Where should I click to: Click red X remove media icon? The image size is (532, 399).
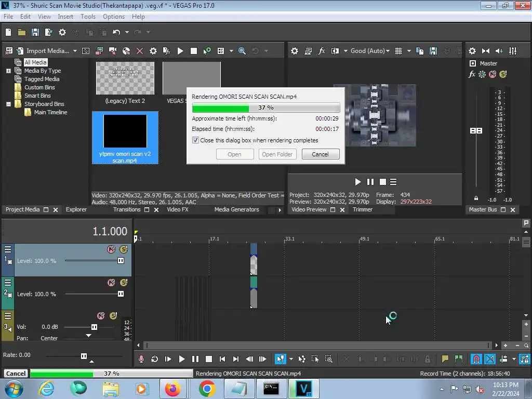pos(139,51)
